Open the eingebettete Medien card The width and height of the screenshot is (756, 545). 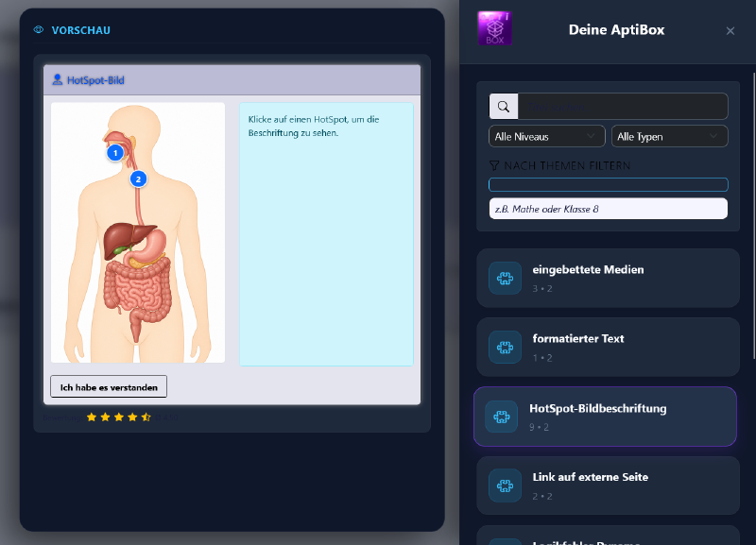(x=608, y=278)
